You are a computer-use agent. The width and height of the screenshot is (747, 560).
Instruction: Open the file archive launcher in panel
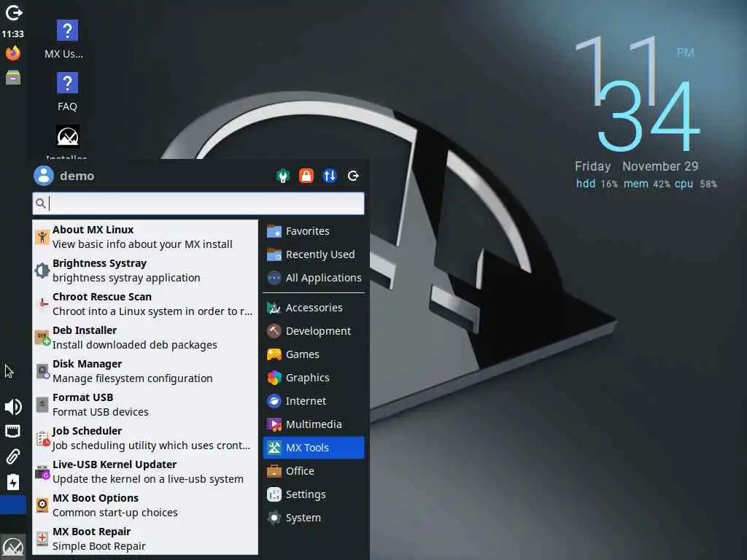13,77
